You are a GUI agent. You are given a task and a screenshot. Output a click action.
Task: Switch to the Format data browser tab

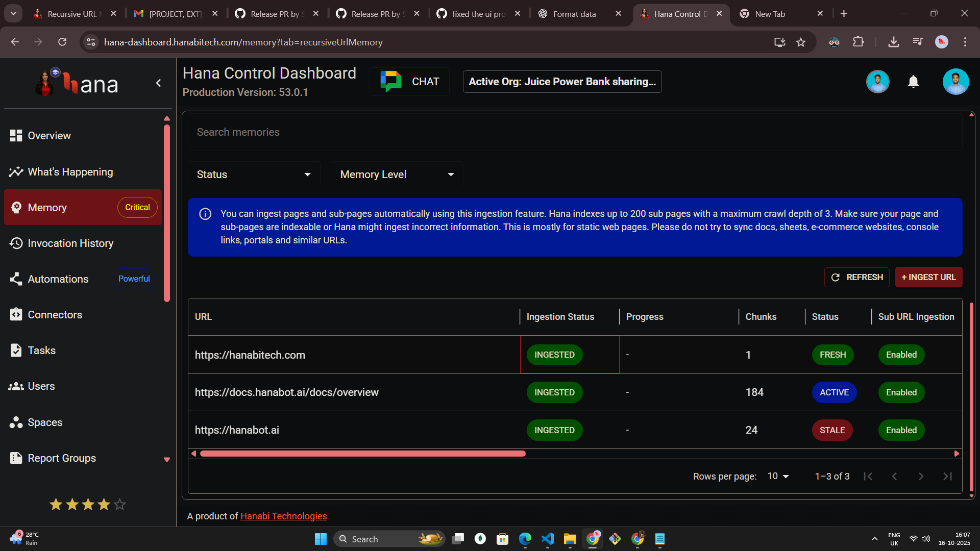tap(574, 14)
